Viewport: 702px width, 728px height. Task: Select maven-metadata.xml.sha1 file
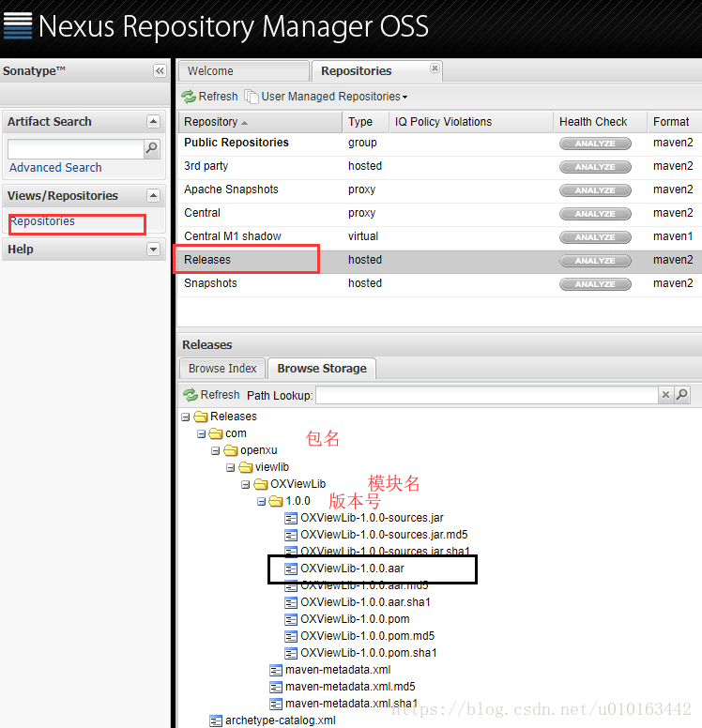tap(351, 704)
